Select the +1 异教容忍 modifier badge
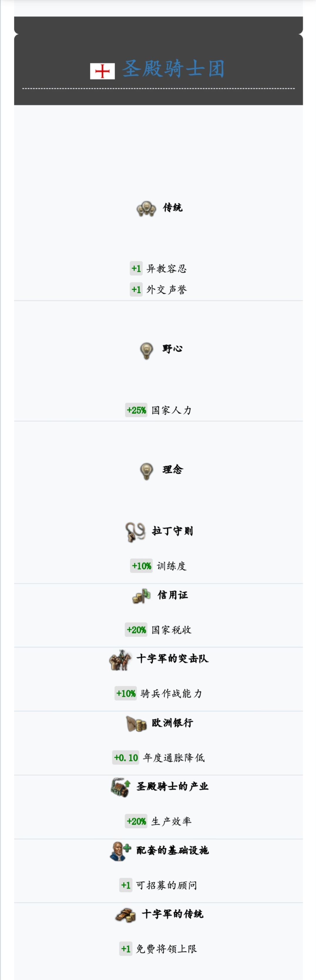 tap(136, 268)
